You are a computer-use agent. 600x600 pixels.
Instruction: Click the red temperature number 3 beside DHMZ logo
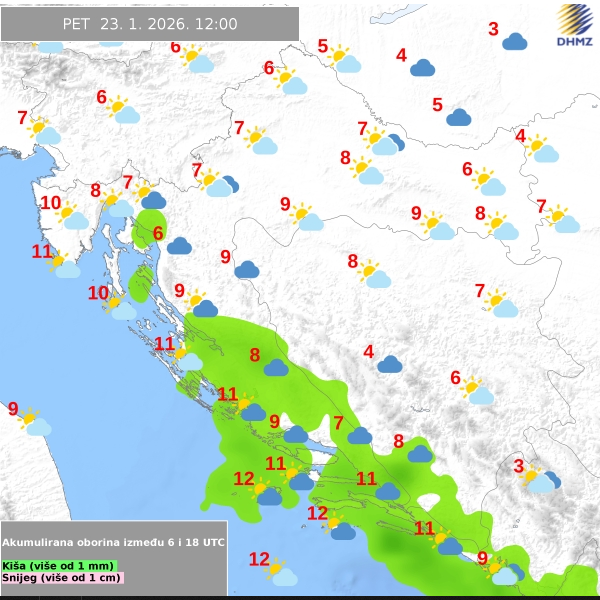click(493, 29)
